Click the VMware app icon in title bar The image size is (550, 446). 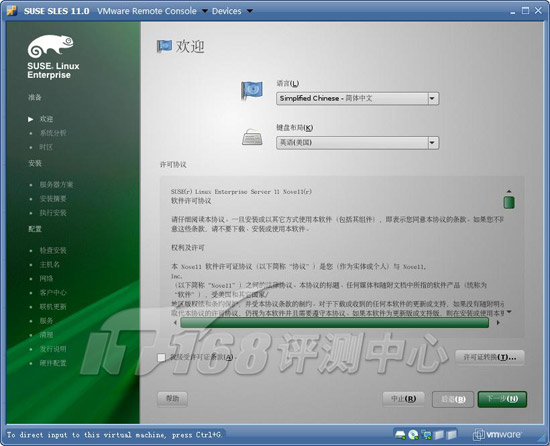pyautogui.click(x=12, y=11)
